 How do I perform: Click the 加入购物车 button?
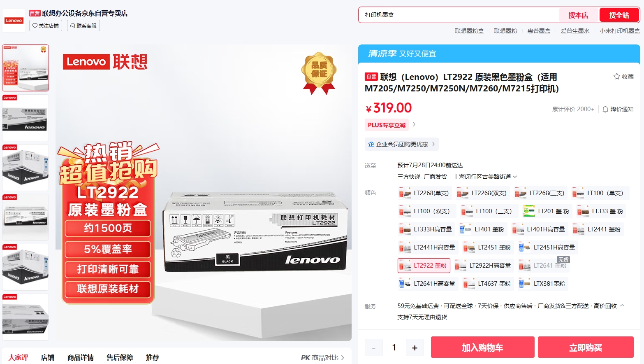[483, 348]
